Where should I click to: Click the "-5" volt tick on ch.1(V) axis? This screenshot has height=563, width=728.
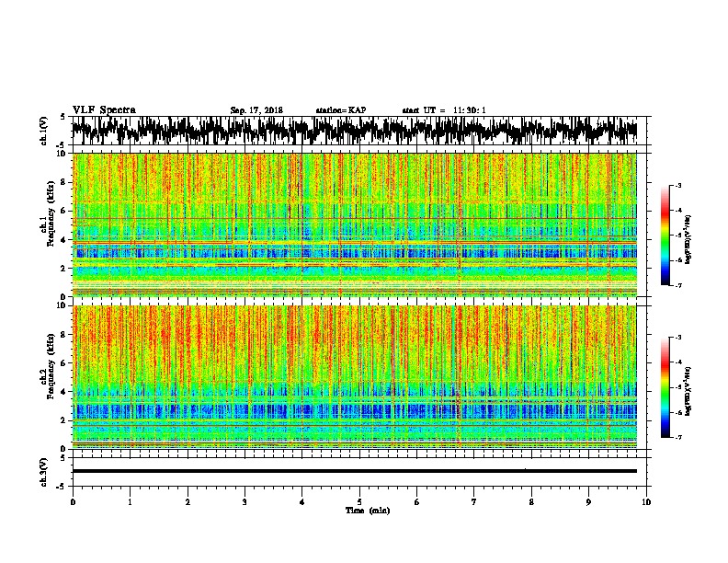tap(62, 145)
